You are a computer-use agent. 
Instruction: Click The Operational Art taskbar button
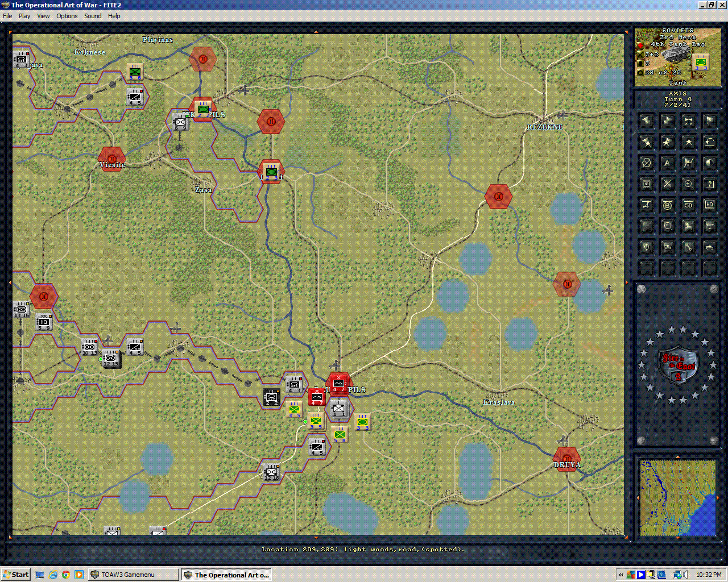click(226, 575)
